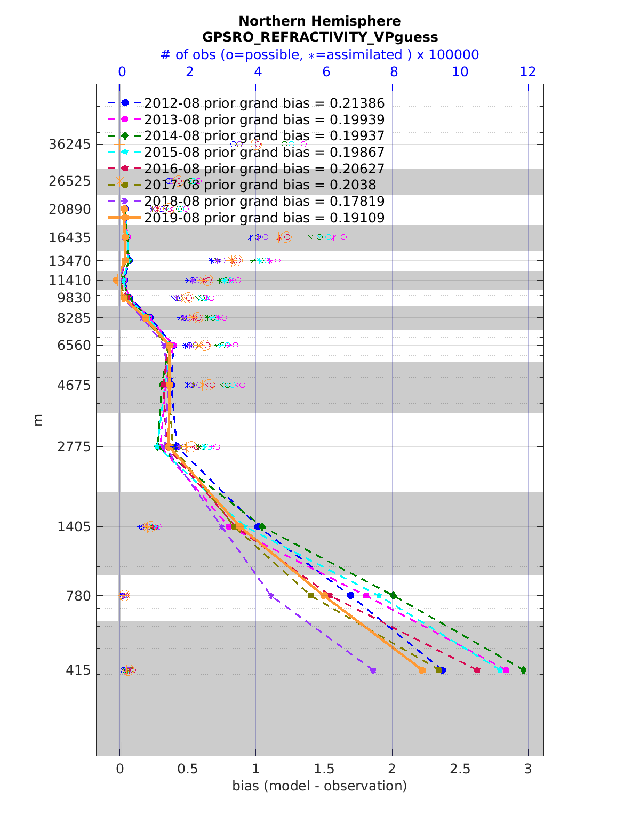Click the purple star marker at 780 m
This screenshot has width=640, height=840.
(271, 595)
